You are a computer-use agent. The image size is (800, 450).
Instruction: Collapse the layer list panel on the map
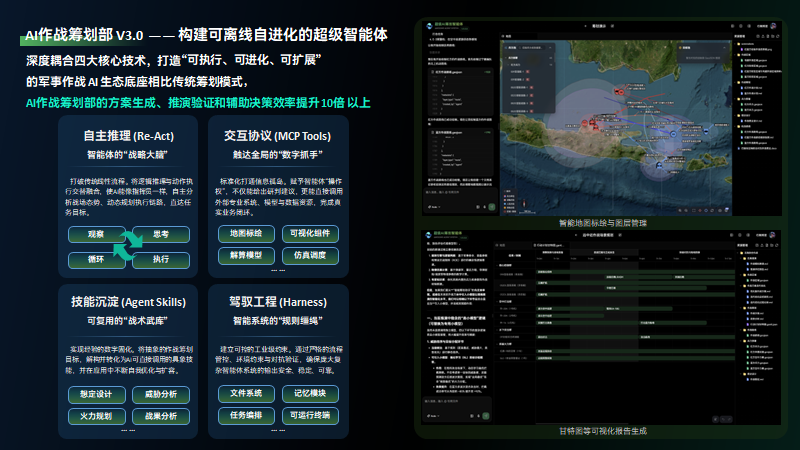coord(550,47)
